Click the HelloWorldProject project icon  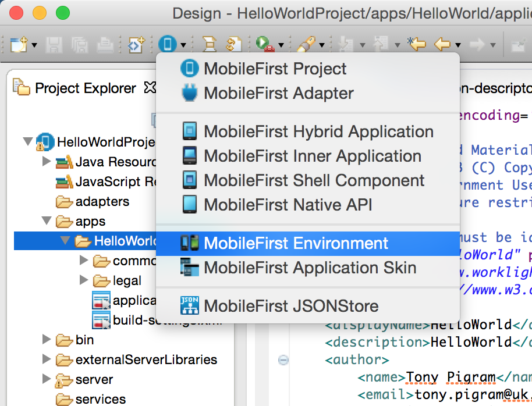(45, 142)
